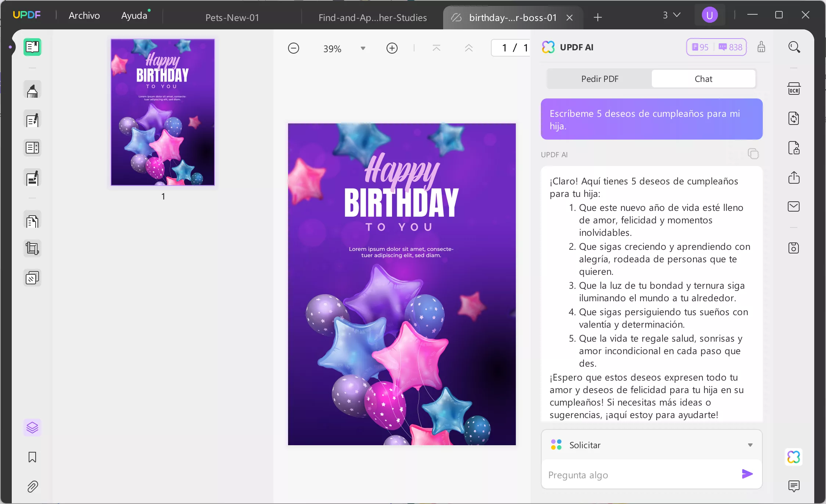Switch to Pedir PDF tab
The image size is (826, 504).
click(599, 79)
